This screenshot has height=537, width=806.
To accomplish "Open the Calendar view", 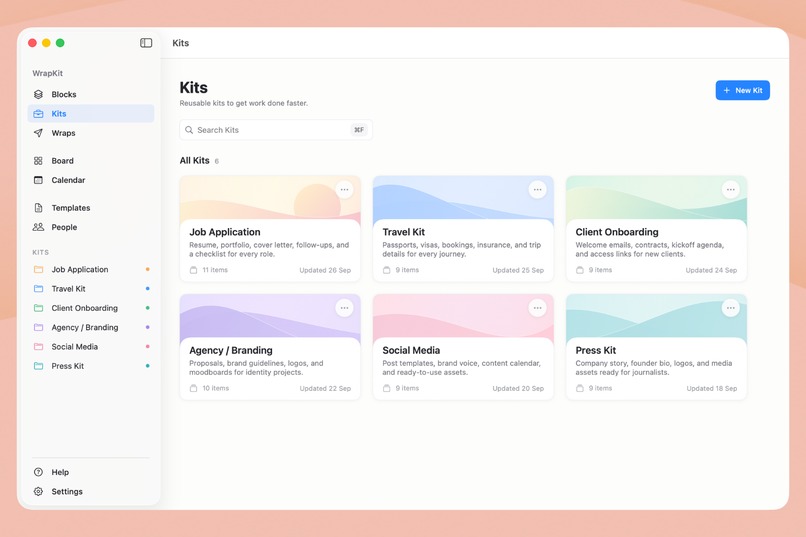I will [x=90, y=180].
